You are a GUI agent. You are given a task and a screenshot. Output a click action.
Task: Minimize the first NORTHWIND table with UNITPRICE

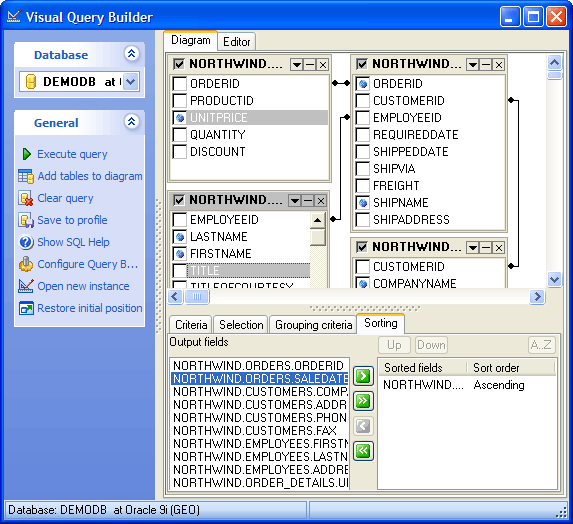pyautogui.click(x=310, y=65)
